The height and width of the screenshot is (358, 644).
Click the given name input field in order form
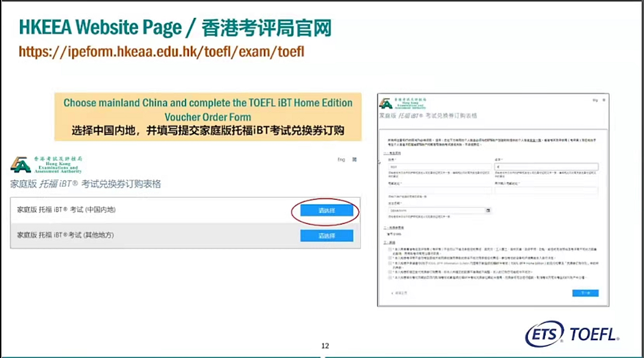click(x=547, y=167)
